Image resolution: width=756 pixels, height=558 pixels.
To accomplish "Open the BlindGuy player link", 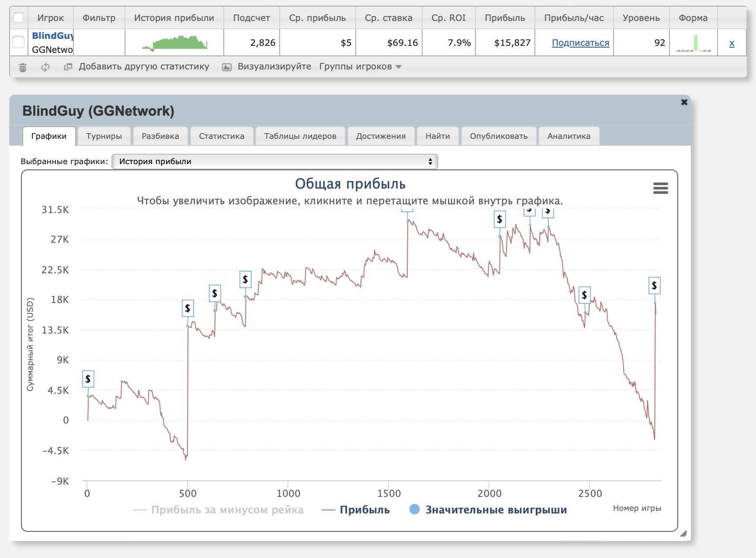I will pos(52,36).
